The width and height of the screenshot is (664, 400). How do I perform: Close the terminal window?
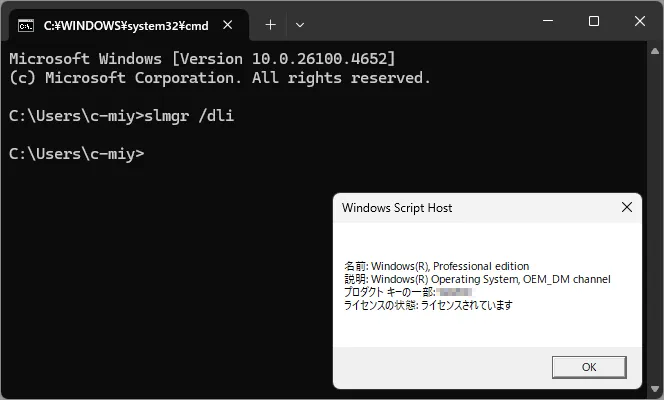640,21
